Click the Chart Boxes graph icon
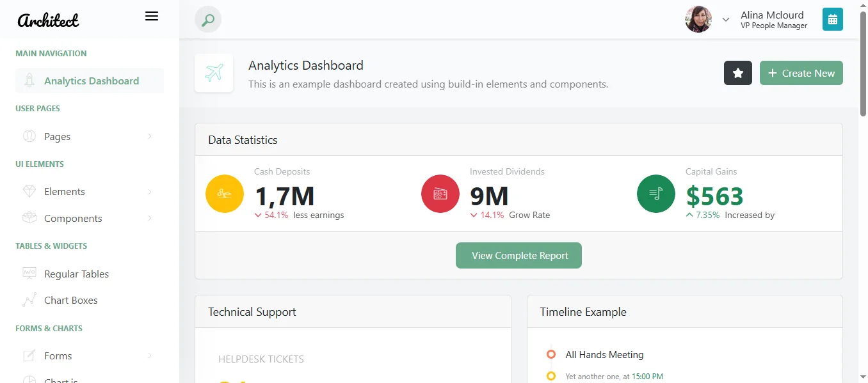 [28, 299]
